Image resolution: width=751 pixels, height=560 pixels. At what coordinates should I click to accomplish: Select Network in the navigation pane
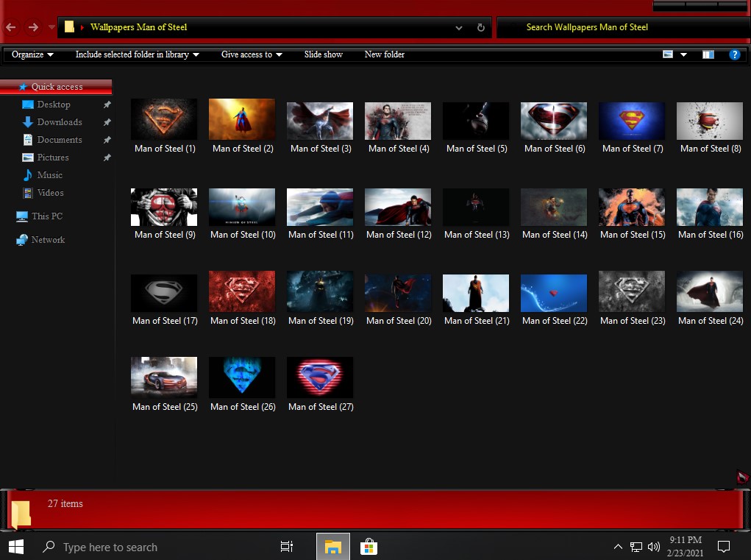click(48, 240)
